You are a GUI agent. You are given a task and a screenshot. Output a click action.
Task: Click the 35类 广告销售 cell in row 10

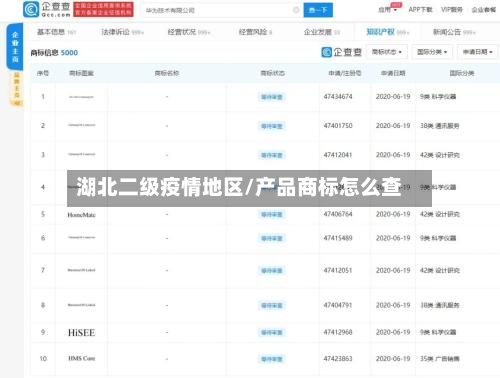[439, 359]
